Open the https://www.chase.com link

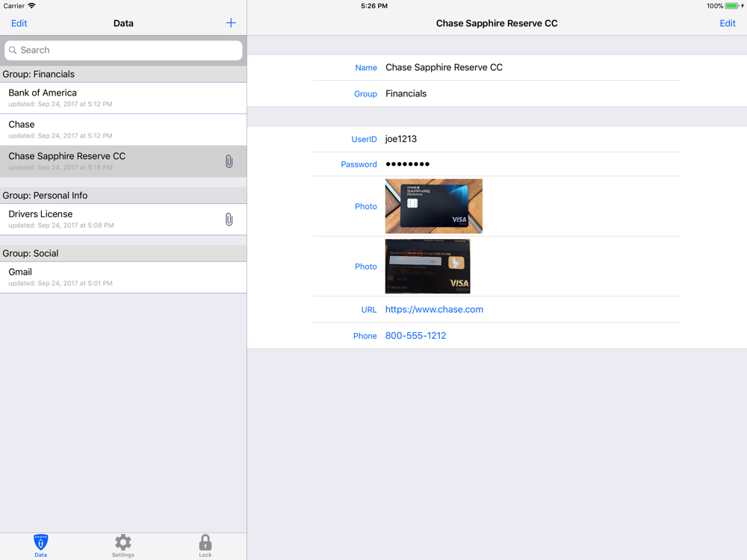(x=434, y=310)
